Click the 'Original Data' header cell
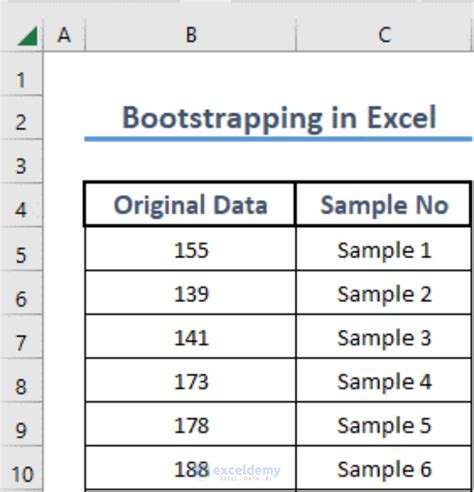Viewport: 474px width, 492px height. (190, 205)
